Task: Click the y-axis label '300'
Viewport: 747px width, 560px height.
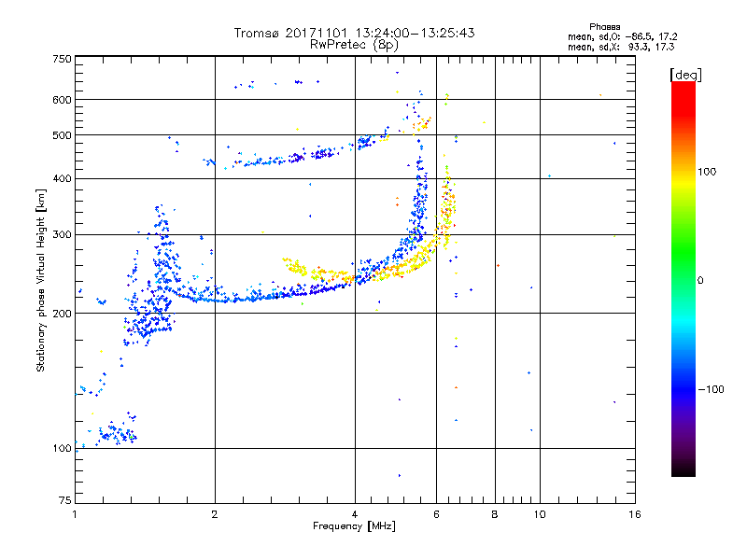Action: click(x=62, y=235)
